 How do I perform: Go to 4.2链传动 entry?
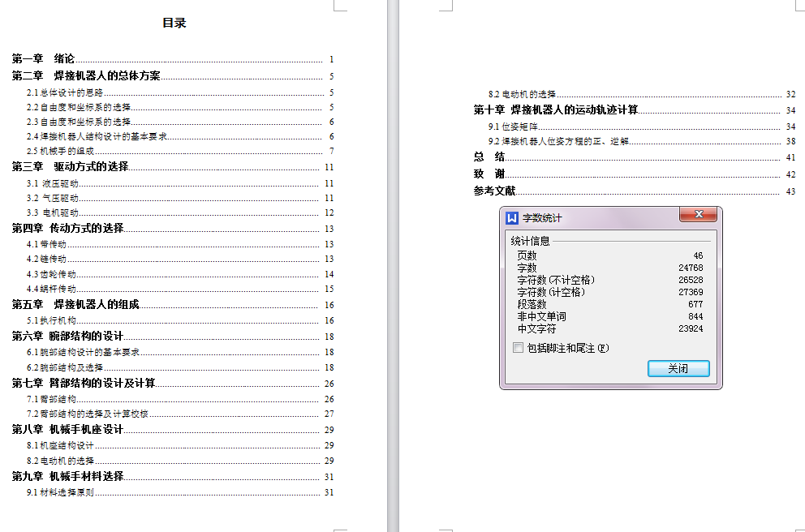coord(180,259)
